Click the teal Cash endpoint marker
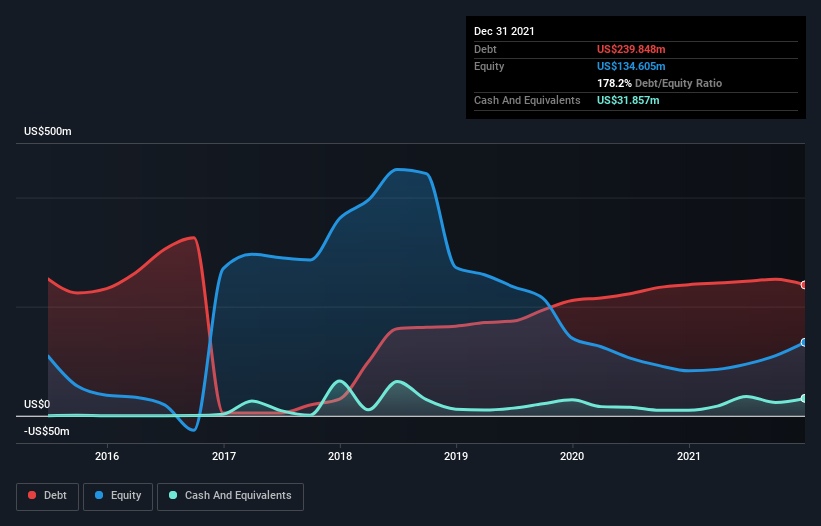This screenshot has width=821, height=526. 804,398
